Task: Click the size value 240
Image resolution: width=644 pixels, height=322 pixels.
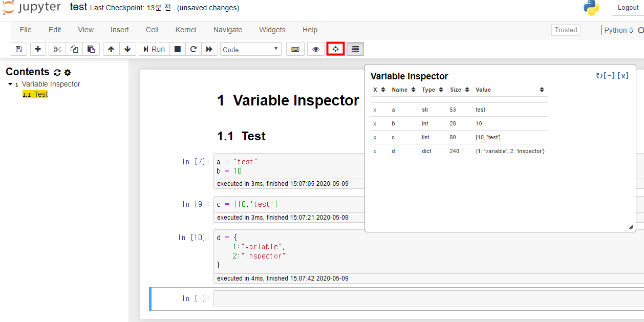Action: point(455,151)
